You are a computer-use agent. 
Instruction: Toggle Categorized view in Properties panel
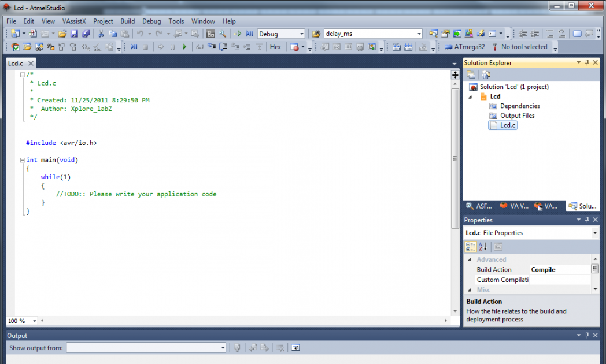pos(470,247)
